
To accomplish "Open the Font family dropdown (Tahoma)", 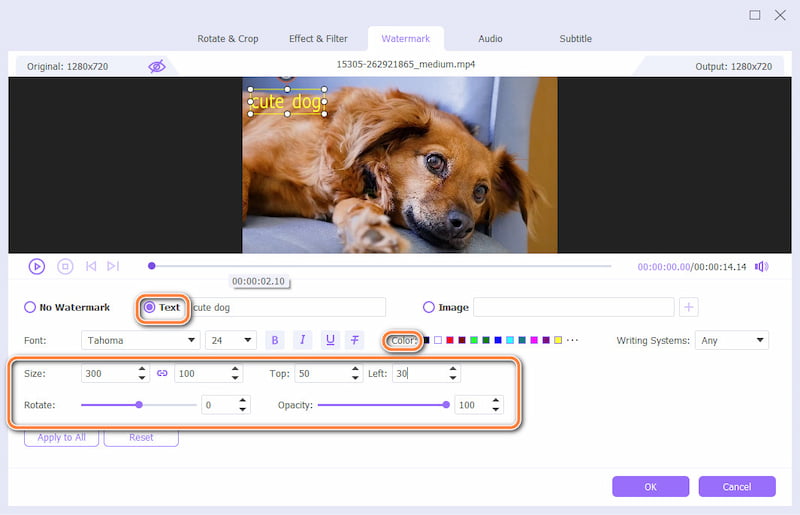I will coord(140,340).
